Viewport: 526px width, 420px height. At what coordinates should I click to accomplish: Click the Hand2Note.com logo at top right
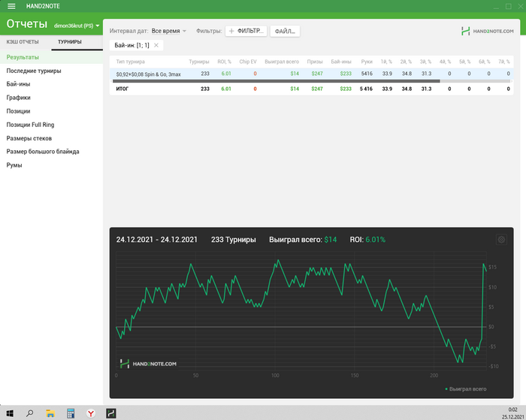click(488, 32)
